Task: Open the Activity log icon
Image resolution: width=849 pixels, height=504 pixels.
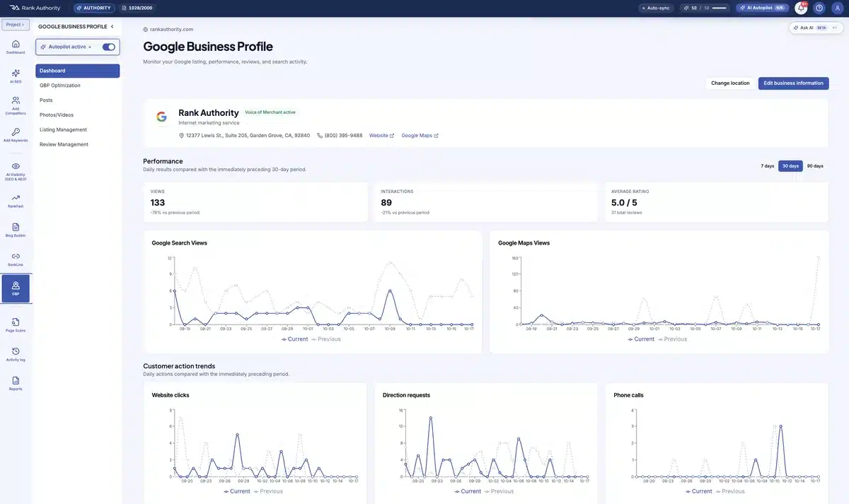Action: point(16,354)
